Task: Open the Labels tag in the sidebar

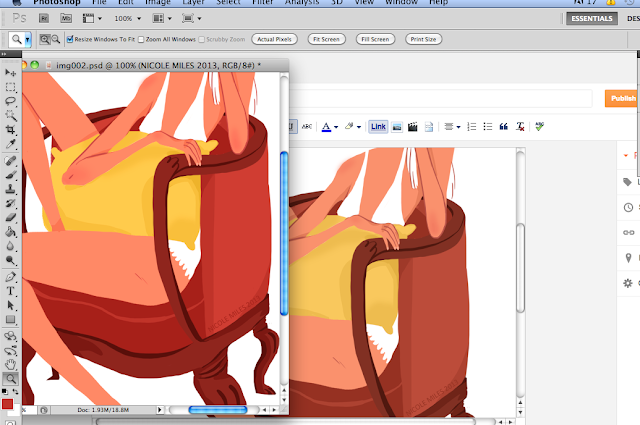Action: pyautogui.click(x=627, y=182)
